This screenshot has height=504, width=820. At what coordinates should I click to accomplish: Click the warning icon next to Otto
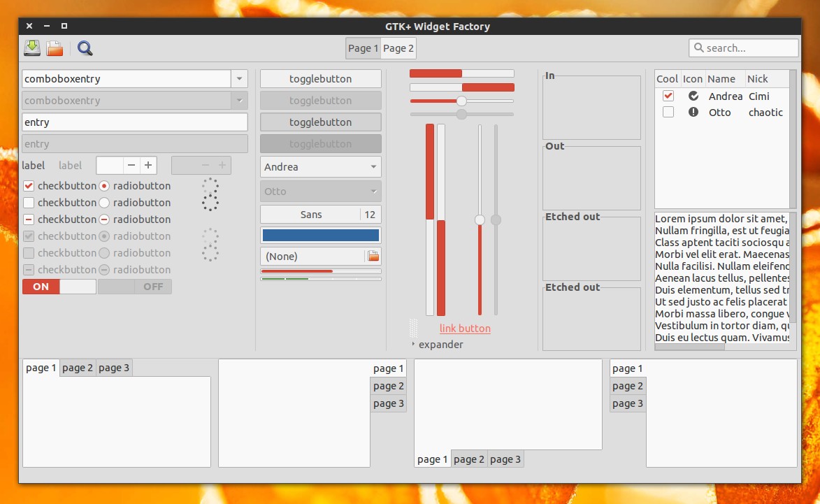[693, 112]
